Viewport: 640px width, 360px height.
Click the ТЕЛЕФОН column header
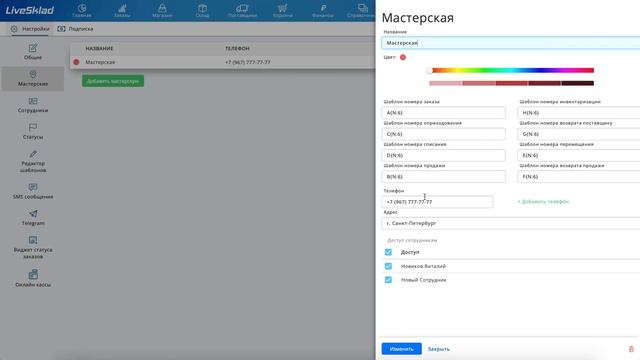237,48
